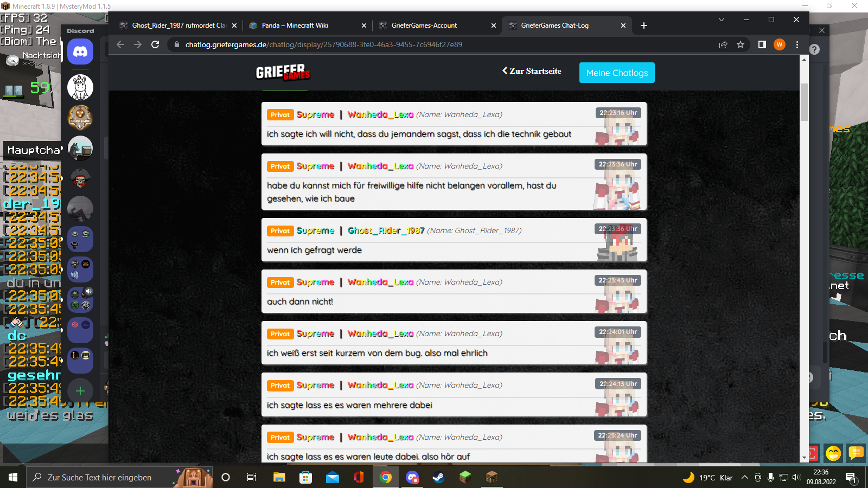Viewport: 868px width, 488px height.
Task: Open Discord home button in sidebar
Action: point(80,52)
